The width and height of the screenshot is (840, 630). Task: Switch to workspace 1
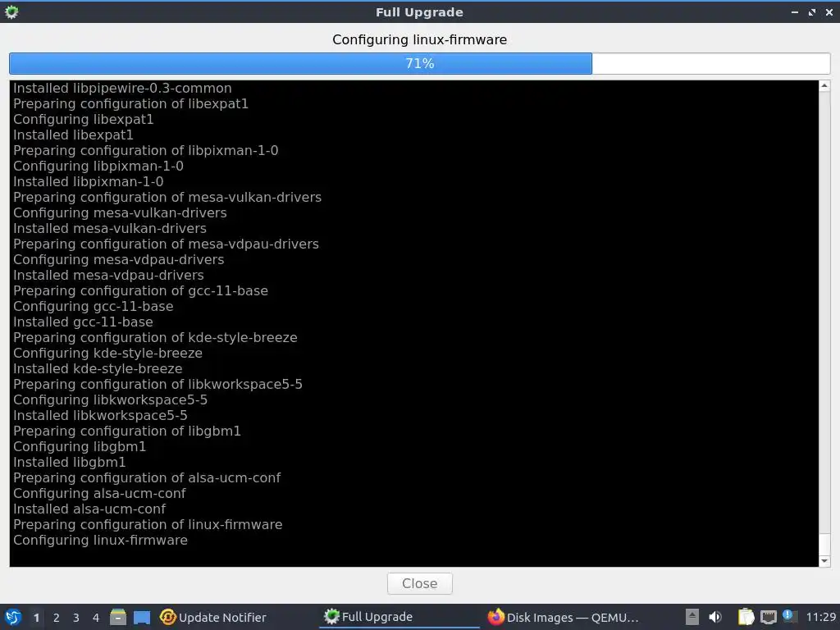click(36, 618)
